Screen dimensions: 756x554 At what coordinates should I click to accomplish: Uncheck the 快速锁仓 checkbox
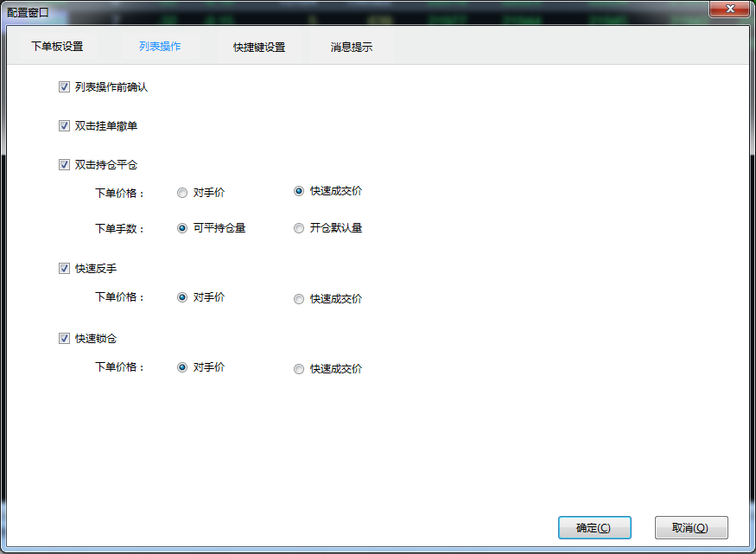coord(64,339)
